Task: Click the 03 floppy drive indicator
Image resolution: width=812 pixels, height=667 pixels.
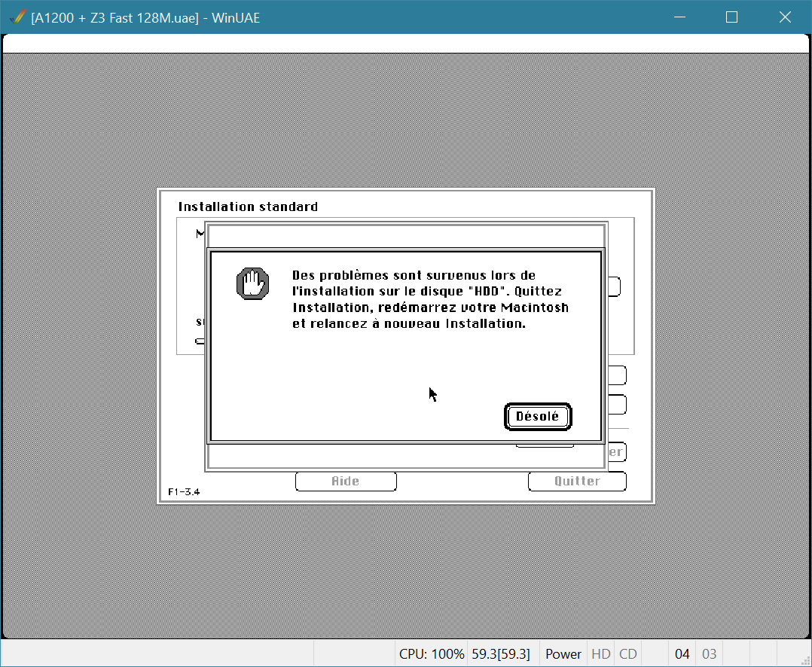Action: 709,654
